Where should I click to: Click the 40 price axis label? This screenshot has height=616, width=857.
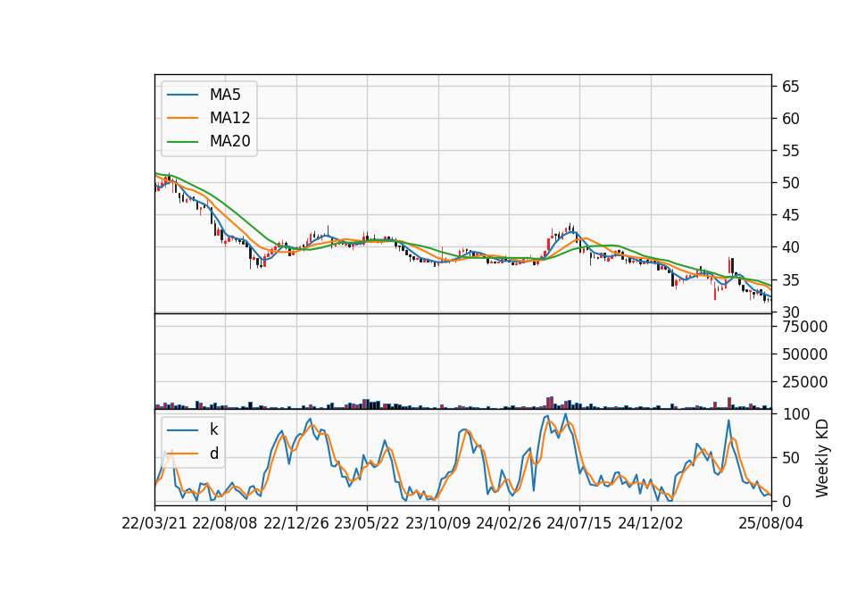coord(790,247)
